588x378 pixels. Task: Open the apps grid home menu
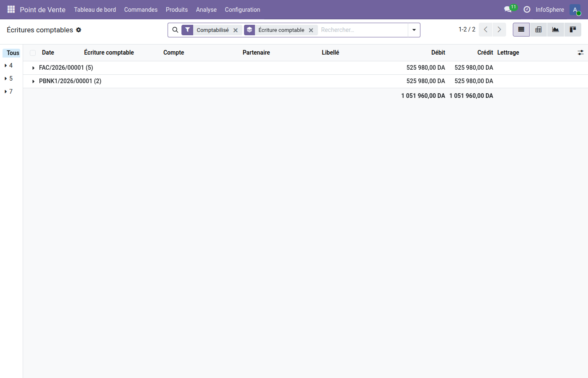coord(11,9)
